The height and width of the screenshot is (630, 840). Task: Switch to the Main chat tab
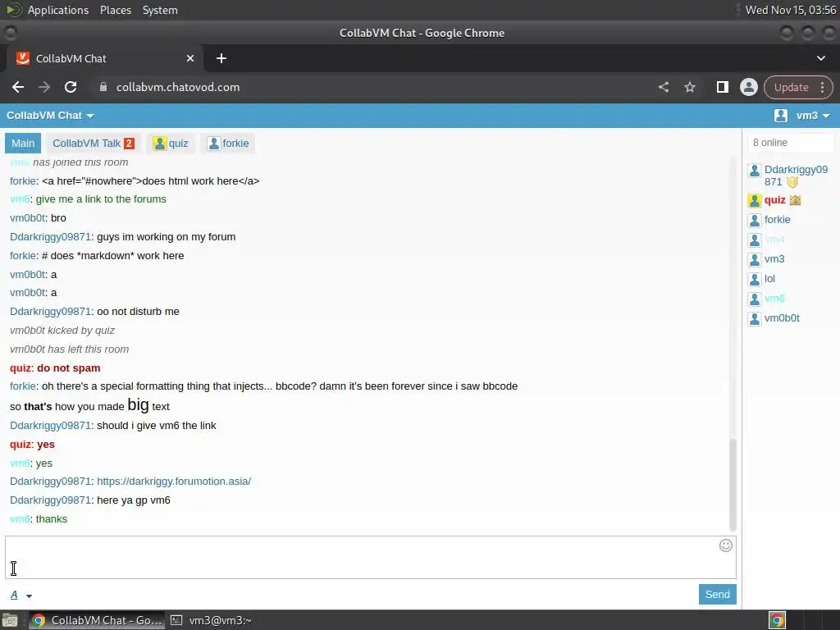(23, 144)
